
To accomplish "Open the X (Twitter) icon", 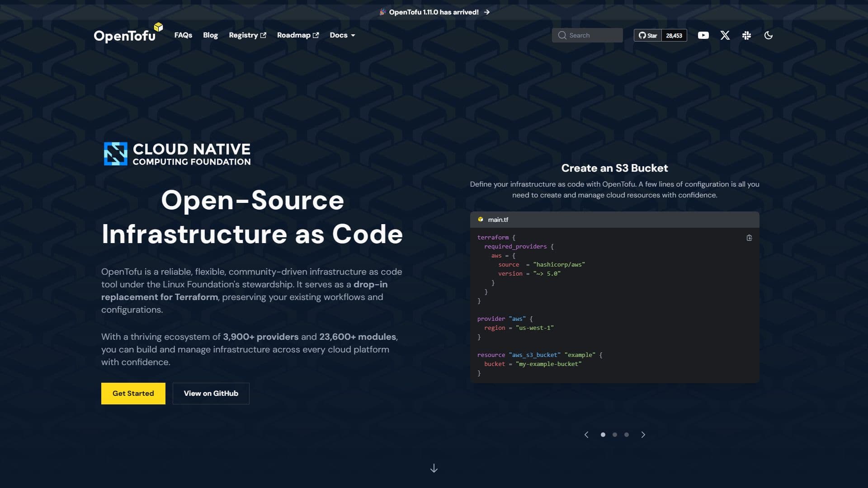I will pos(725,35).
